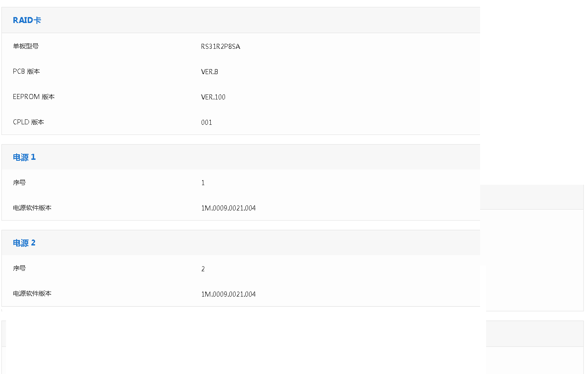588x374 pixels.
Task: Select the EEPROM 版本 label
Action: [x=34, y=97]
